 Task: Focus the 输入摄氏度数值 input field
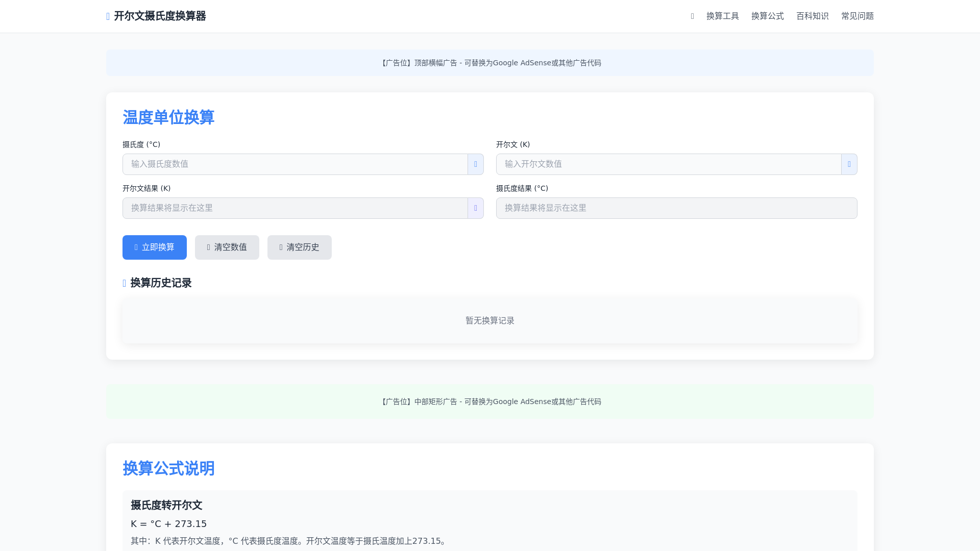[x=295, y=164]
